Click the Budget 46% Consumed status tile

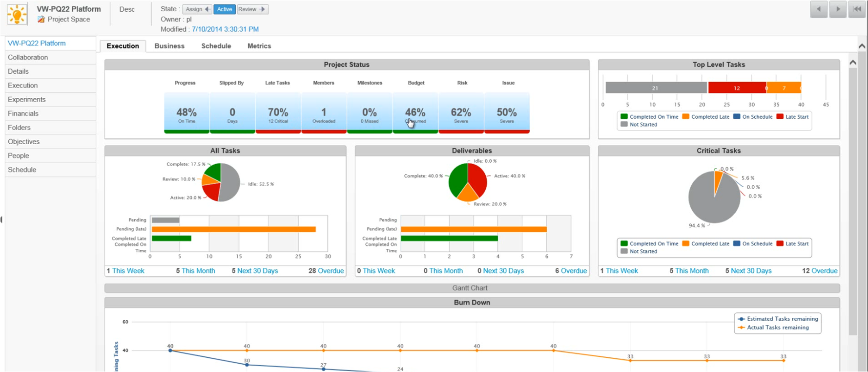tap(415, 113)
